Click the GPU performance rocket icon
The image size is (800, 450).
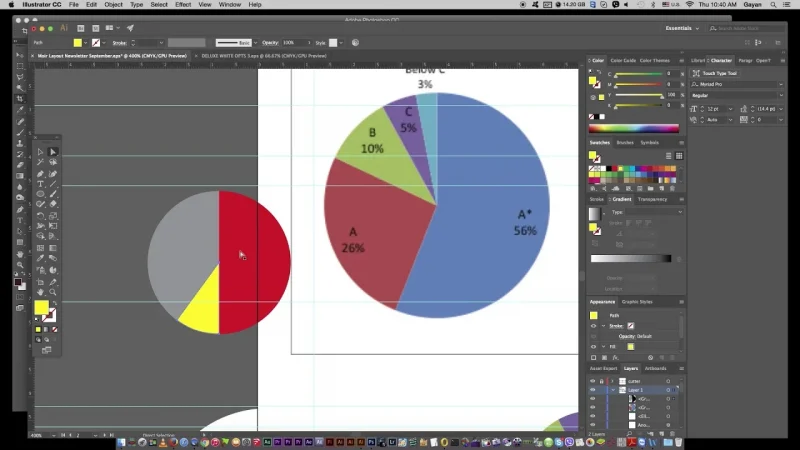click(x=130, y=28)
